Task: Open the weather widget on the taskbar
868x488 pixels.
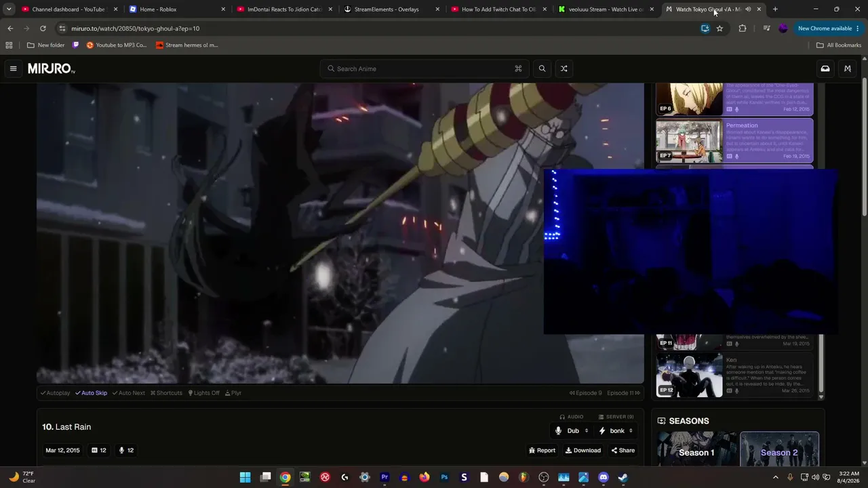Action: click(x=22, y=477)
